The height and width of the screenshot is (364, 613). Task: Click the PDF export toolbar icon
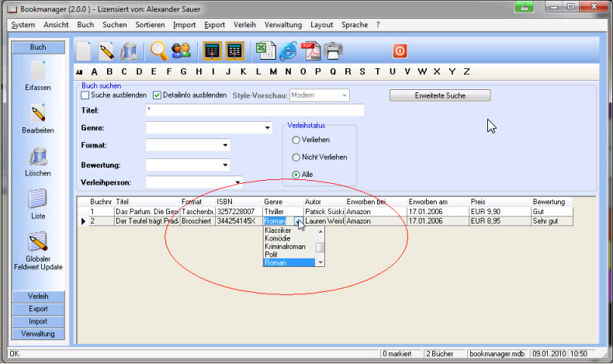310,51
